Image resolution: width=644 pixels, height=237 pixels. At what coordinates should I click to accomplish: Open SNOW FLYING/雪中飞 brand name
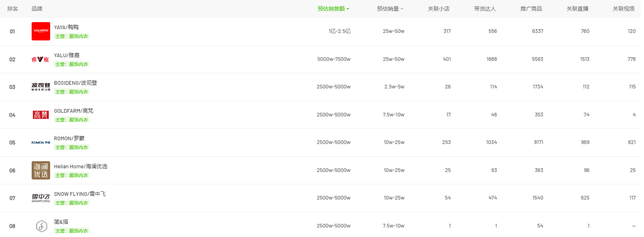[x=80, y=194]
